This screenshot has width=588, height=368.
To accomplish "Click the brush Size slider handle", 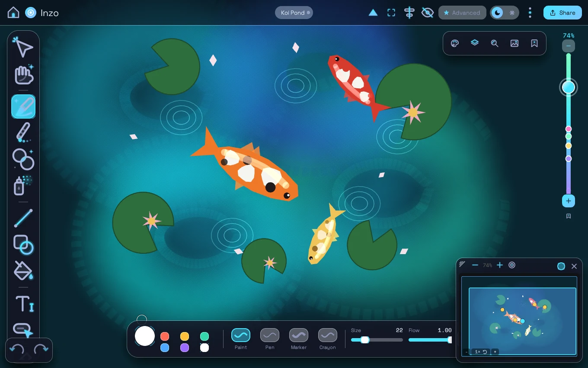I will (x=365, y=340).
